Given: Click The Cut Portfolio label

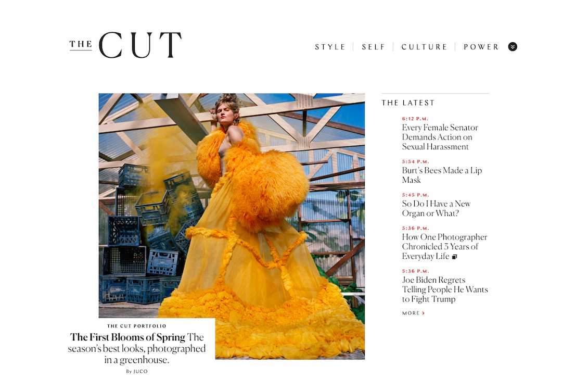Looking at the screenshot, I should pos(136,326).
